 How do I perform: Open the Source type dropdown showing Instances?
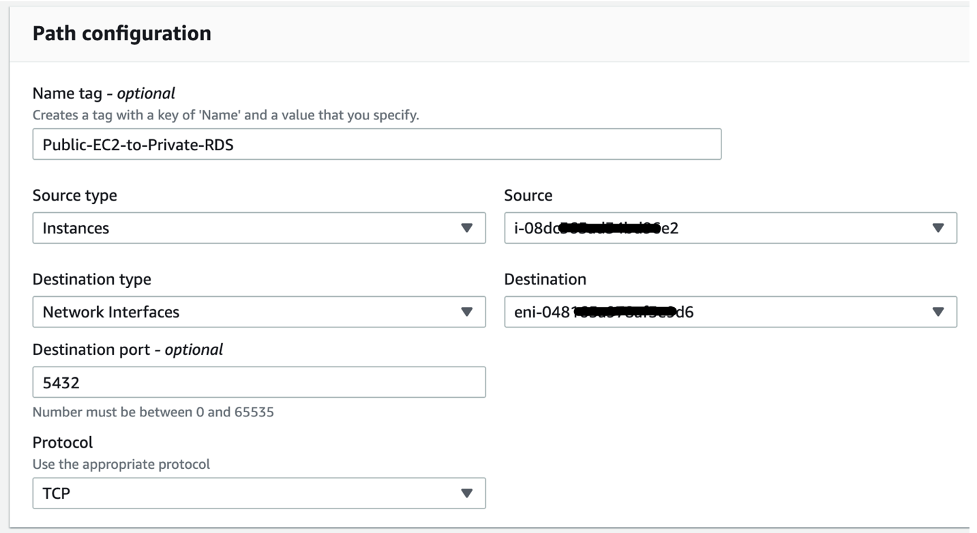245,228
